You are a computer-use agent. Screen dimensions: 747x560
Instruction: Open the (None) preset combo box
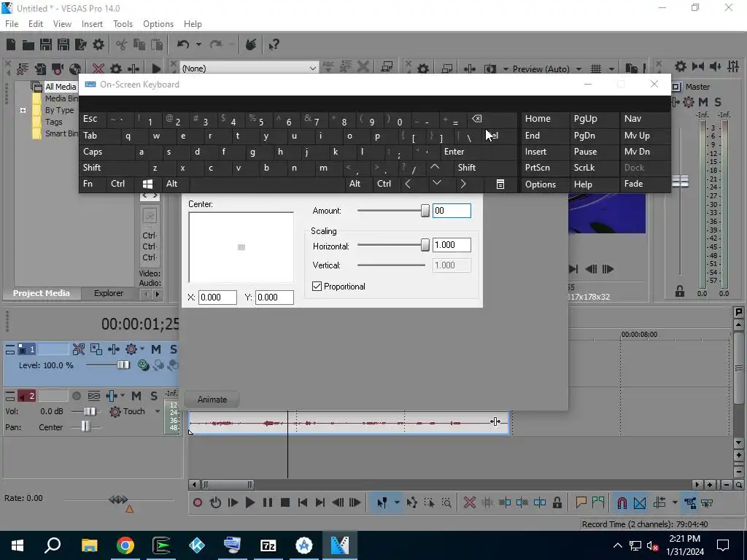248,68
